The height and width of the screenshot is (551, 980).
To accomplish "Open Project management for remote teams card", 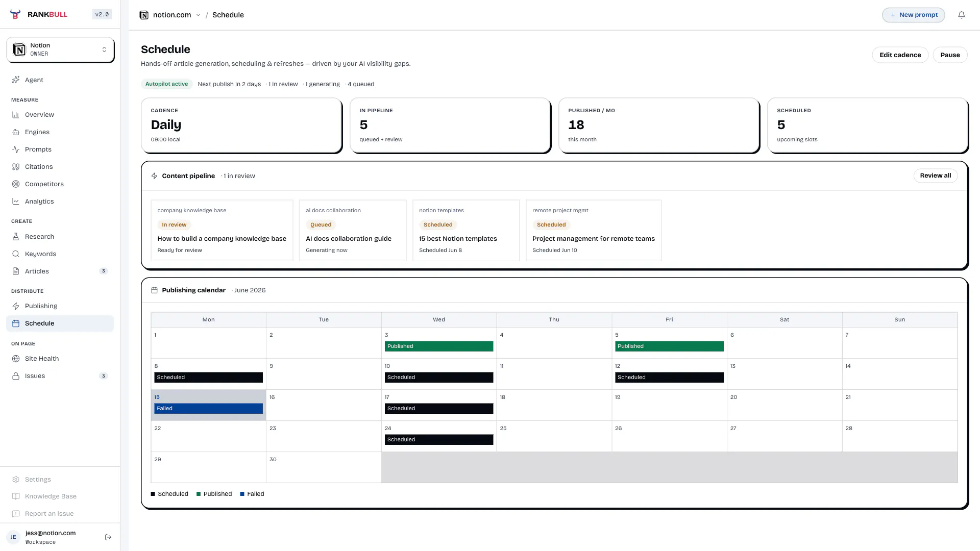I will (x=594, y=231).
